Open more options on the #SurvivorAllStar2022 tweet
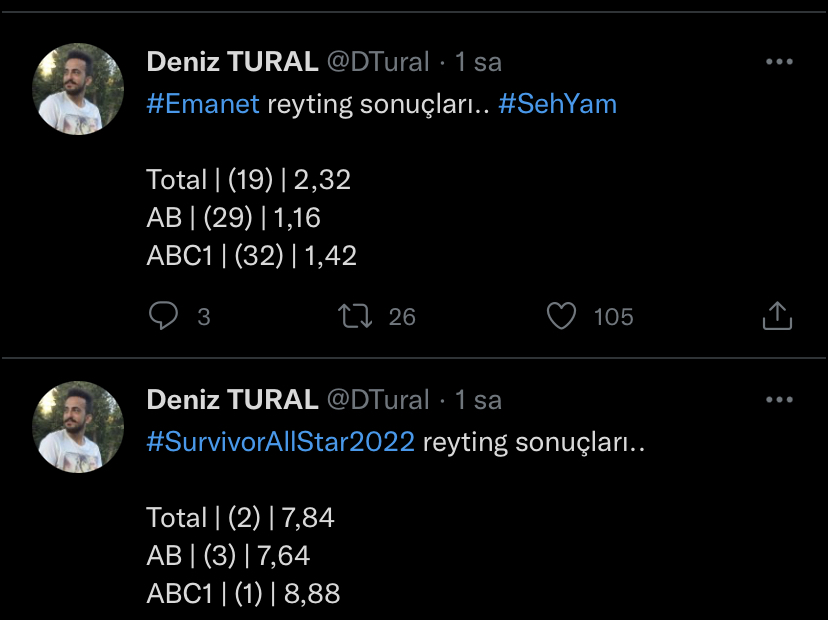 [778, 400]
